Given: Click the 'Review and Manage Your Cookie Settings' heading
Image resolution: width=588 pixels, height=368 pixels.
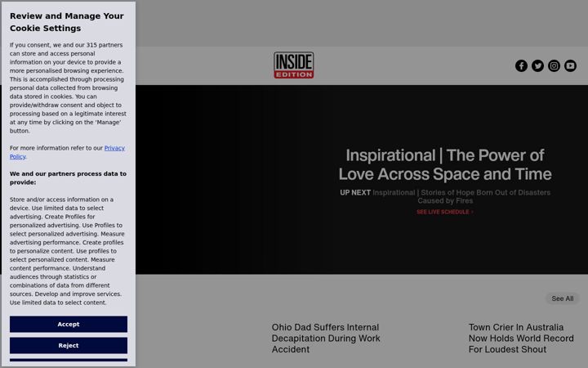Looking at the screenshot, I should point(67,22).
